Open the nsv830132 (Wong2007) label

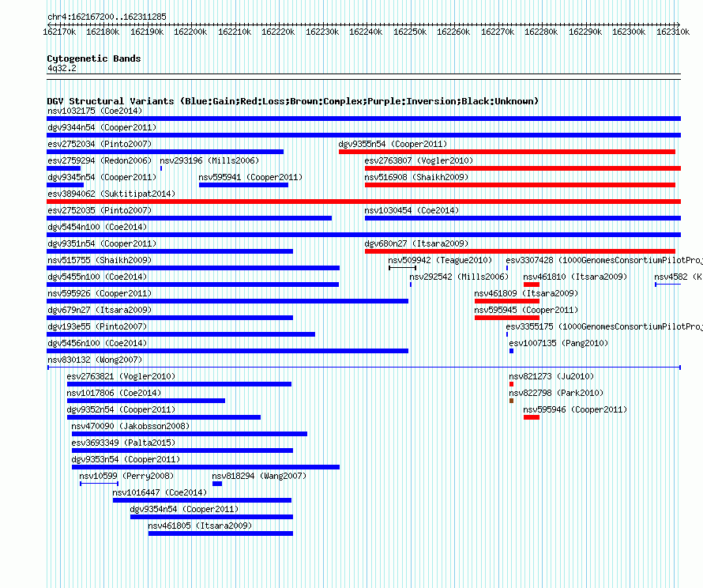[95, 360]
